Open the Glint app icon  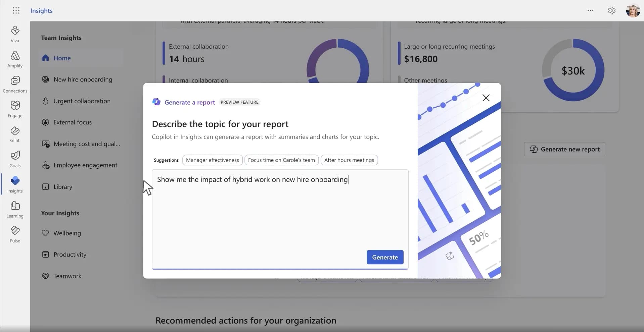point(15,134)
